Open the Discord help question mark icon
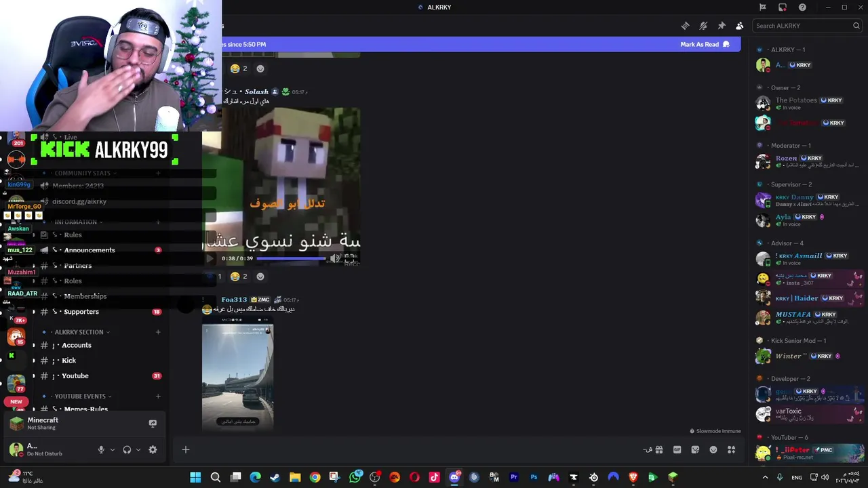868x488 pixels. coord(802,7)
